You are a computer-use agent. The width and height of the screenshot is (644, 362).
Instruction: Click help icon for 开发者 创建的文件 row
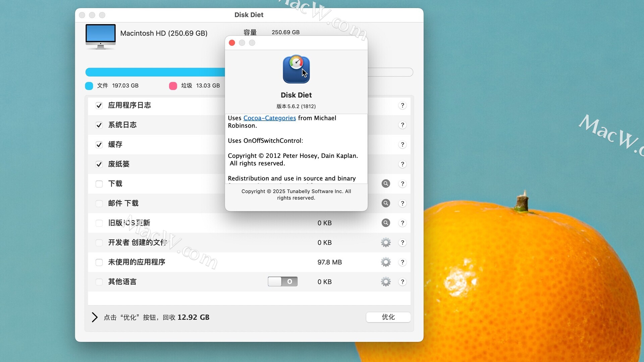point(402,243)
